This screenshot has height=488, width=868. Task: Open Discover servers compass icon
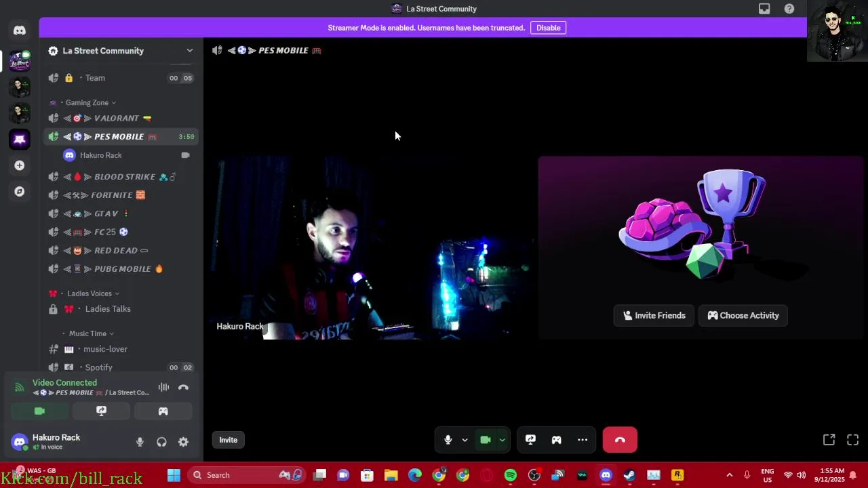pos(19,192)
